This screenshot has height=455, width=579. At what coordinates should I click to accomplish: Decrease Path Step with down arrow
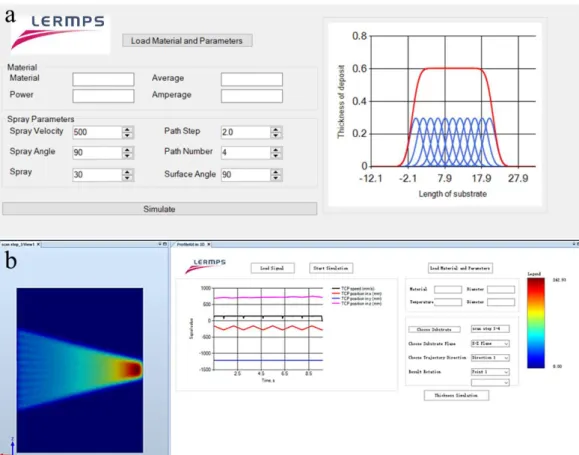click(x=276, y=136)
